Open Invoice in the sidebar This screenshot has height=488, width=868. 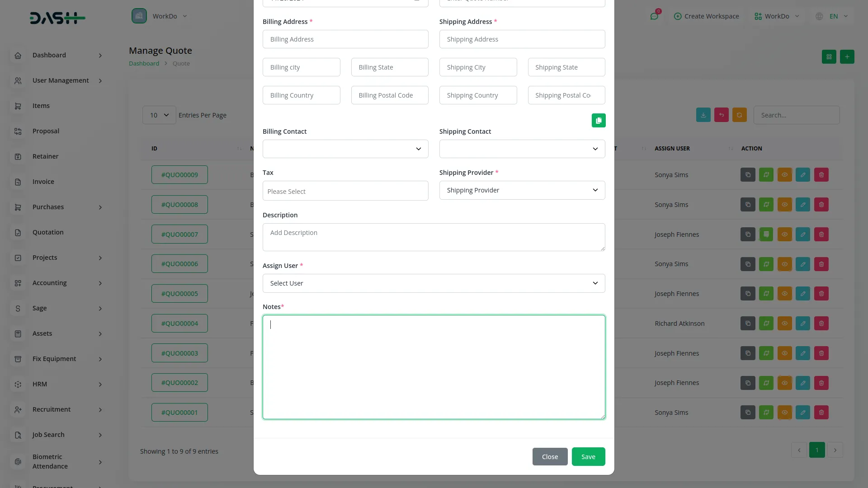(x=43, y=182)
